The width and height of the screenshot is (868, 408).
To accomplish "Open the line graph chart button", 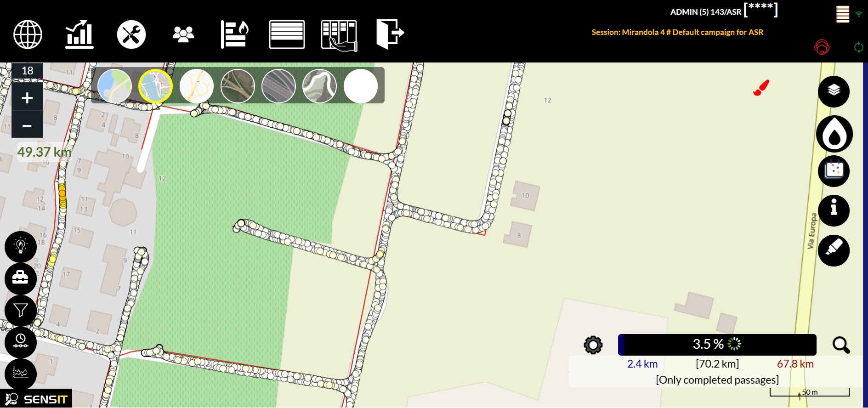I will [x=21, y=374].
